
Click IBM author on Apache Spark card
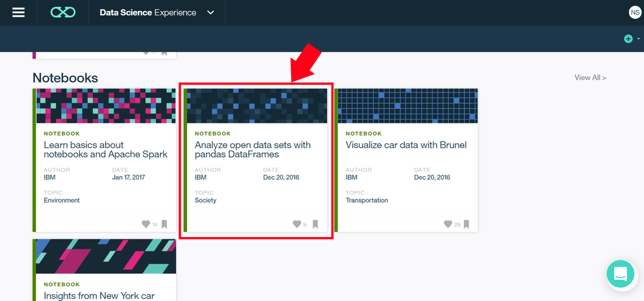[49, 178]
